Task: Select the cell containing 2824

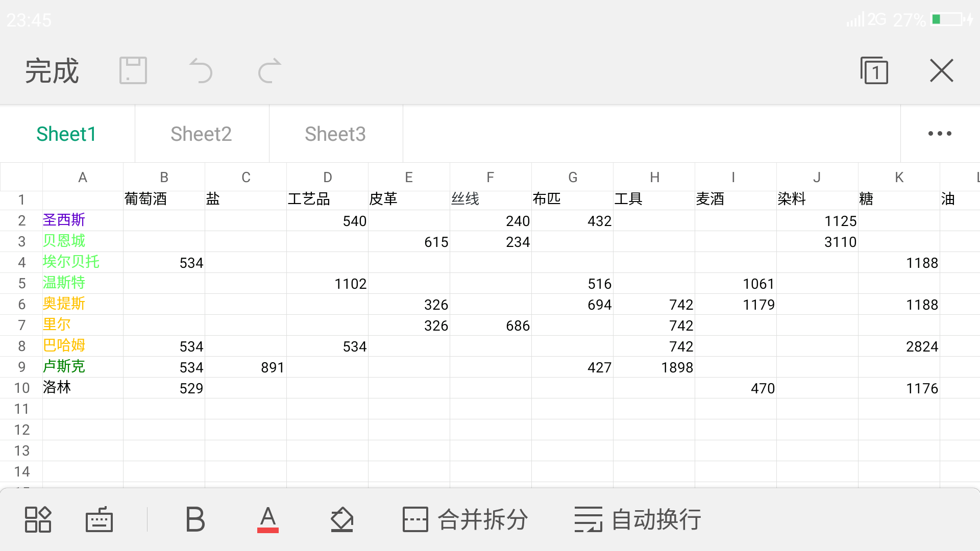Action: 899,346
